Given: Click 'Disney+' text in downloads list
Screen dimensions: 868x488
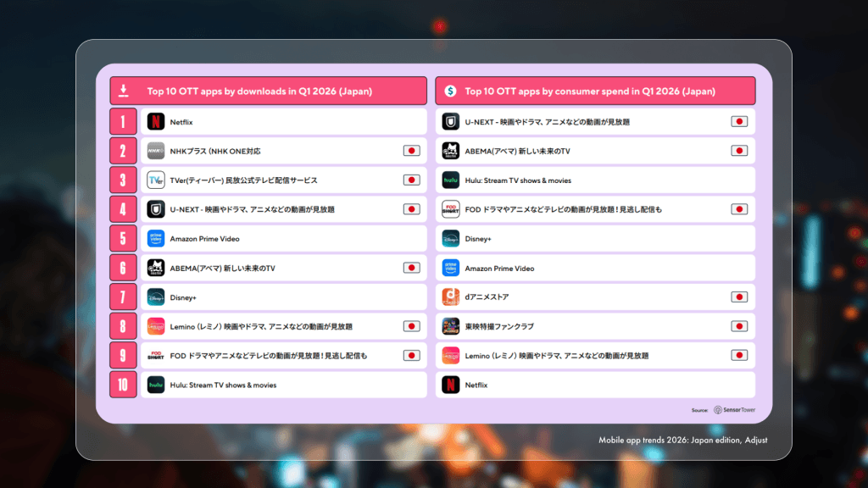Looking at the screenshot, I should click(183, 297).
